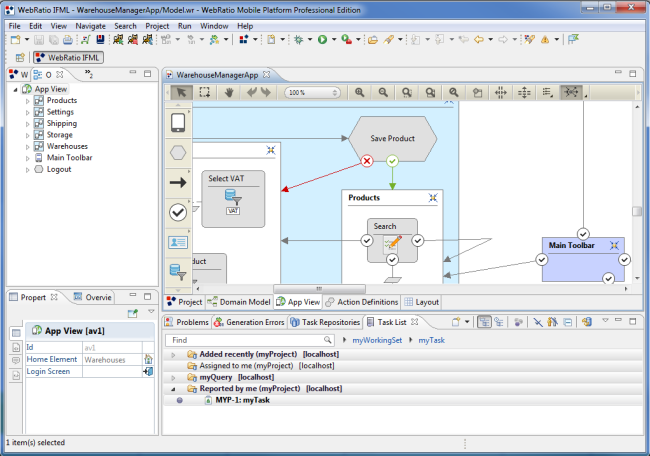
Task: Select Main Toolbar in the outline tree
Action: coord(69,158)
